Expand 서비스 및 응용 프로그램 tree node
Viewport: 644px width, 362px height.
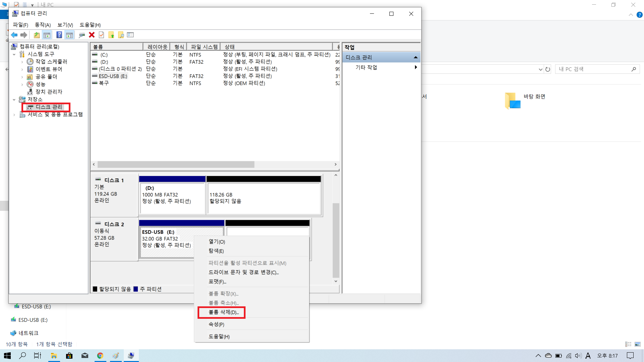click(x=14, y=115)
